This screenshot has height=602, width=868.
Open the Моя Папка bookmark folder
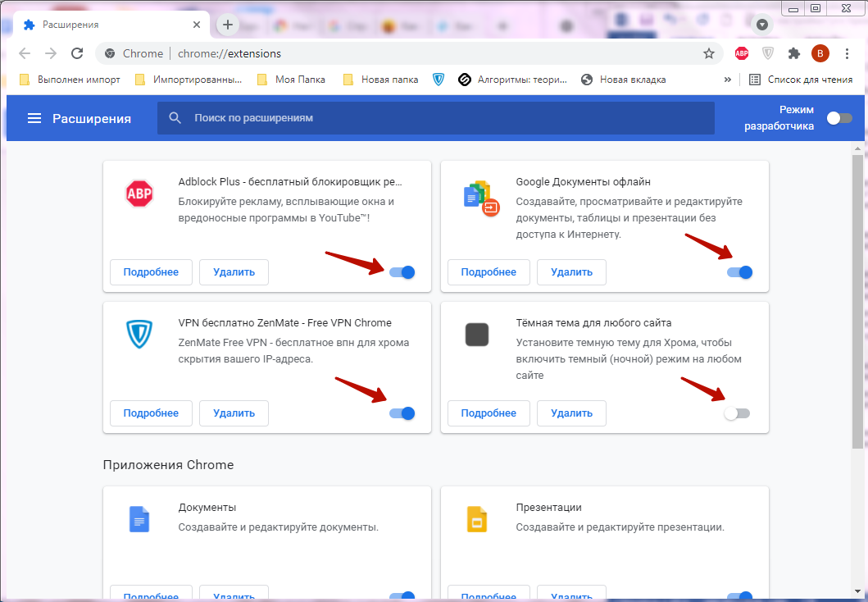pyautogui.click(x=291, y=80)
